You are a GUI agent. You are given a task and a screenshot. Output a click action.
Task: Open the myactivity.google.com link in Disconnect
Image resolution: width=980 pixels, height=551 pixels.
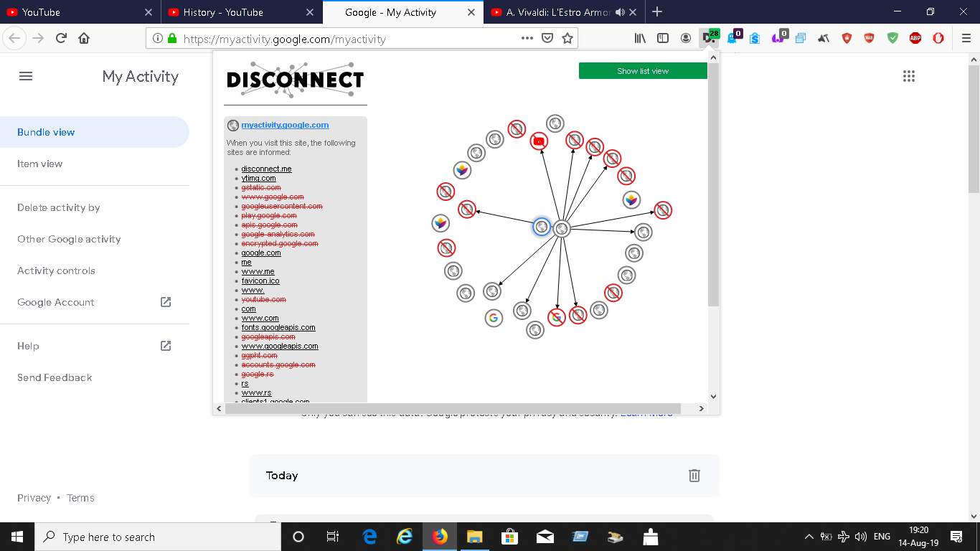click(285, 125)
